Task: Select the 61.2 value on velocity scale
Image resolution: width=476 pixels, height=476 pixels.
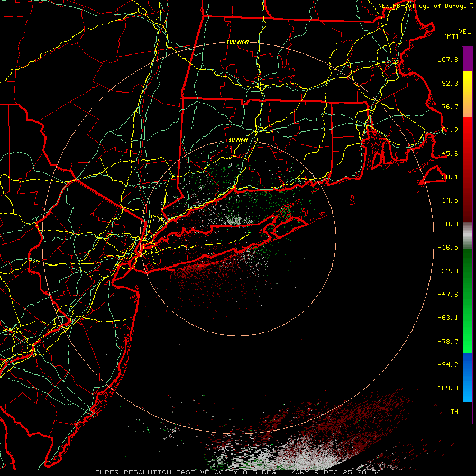Action: point(450,130)
